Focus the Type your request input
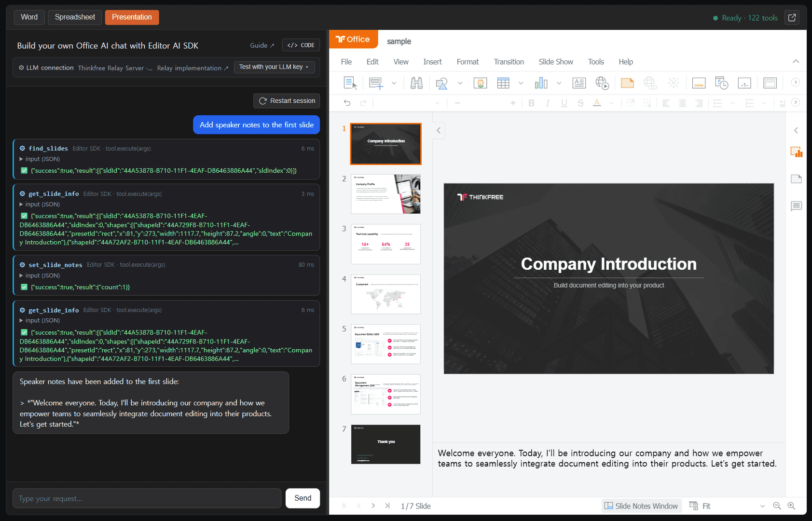The image size is (812, 521). [x=147, y=498]
